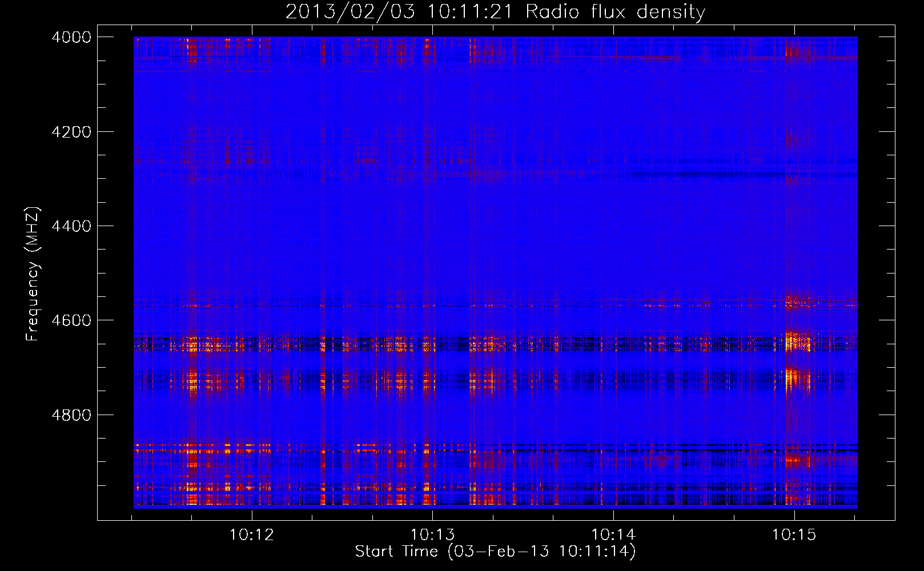
Task: Click the 10:15 time tick label
Action: tap(794, 535)
